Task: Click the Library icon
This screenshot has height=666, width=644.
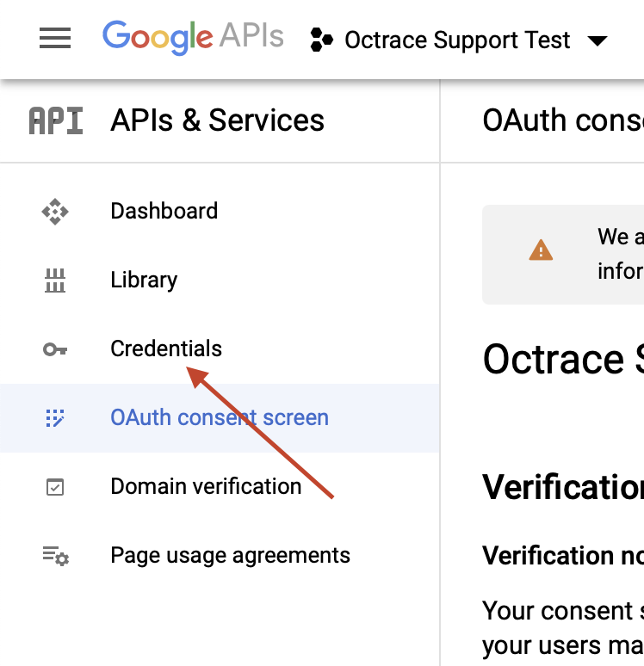Action: tap(55, 281)
